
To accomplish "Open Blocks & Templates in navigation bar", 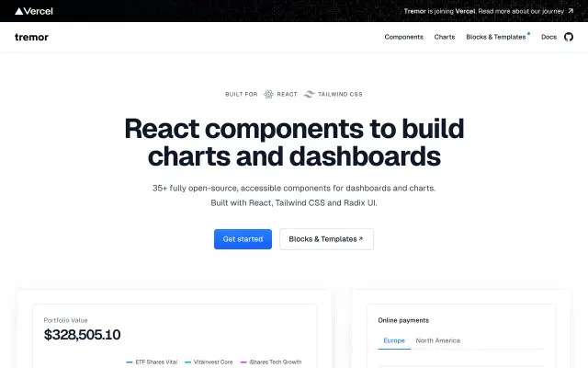I will [x=496, y=37].
